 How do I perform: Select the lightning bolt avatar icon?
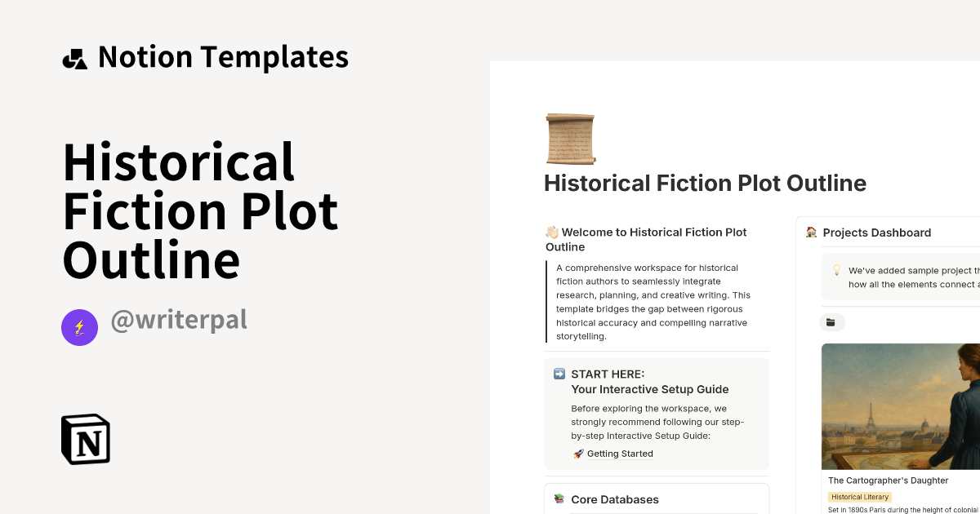(x=79, y=327)
